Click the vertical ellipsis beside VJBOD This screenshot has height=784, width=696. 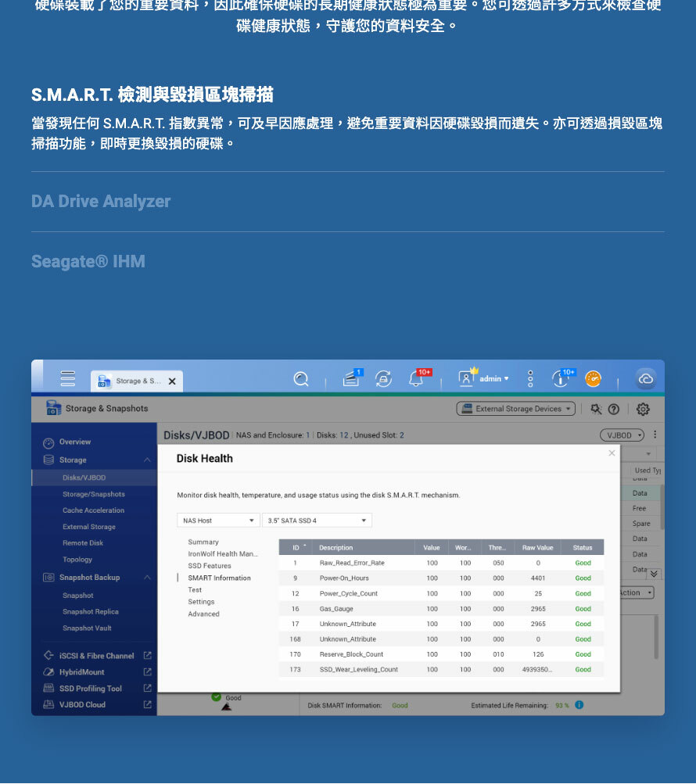[655, 435]
